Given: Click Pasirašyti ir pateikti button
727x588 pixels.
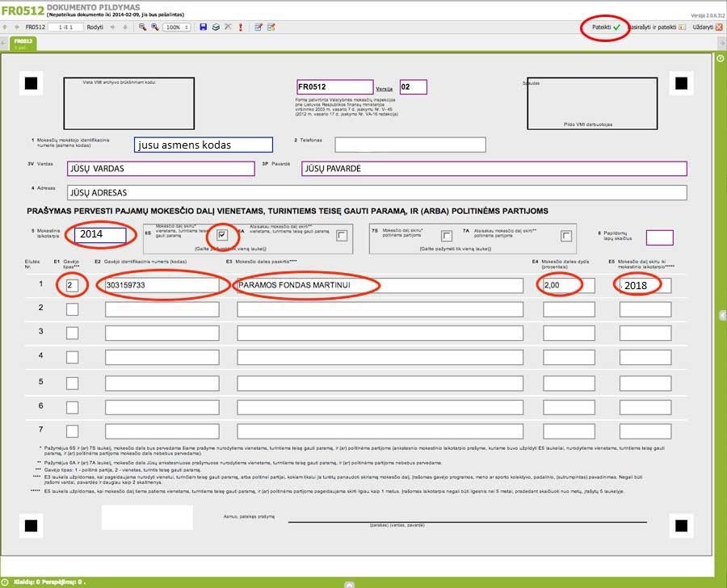Looking at the screenshot, I should click(657, 27).
